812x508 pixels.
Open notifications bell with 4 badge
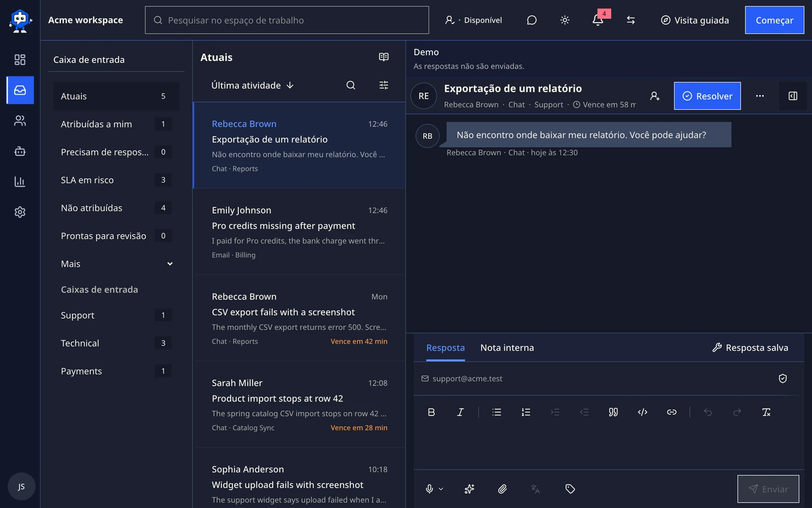598,20
